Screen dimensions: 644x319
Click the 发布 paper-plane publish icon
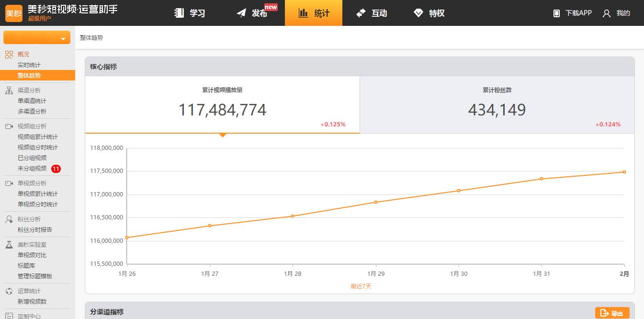242,13
